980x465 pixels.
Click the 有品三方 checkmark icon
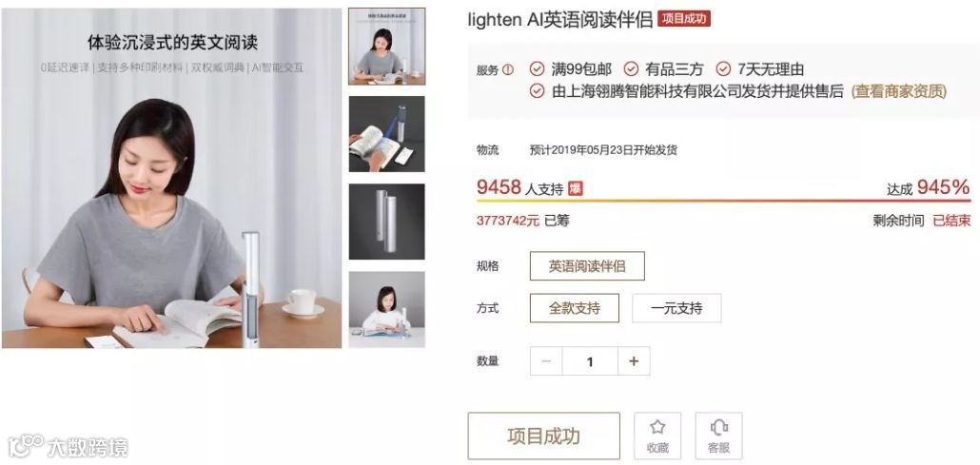pos(631,68)
